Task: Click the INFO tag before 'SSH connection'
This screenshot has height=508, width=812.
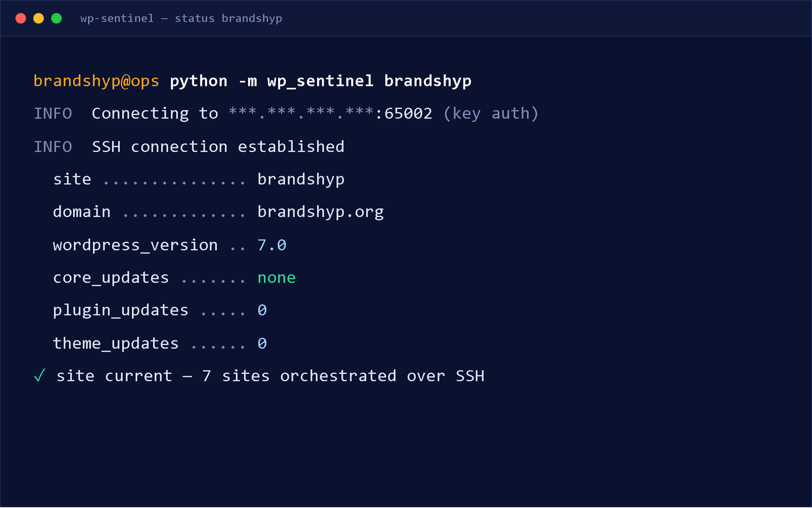Action: (x=53, y=147)
